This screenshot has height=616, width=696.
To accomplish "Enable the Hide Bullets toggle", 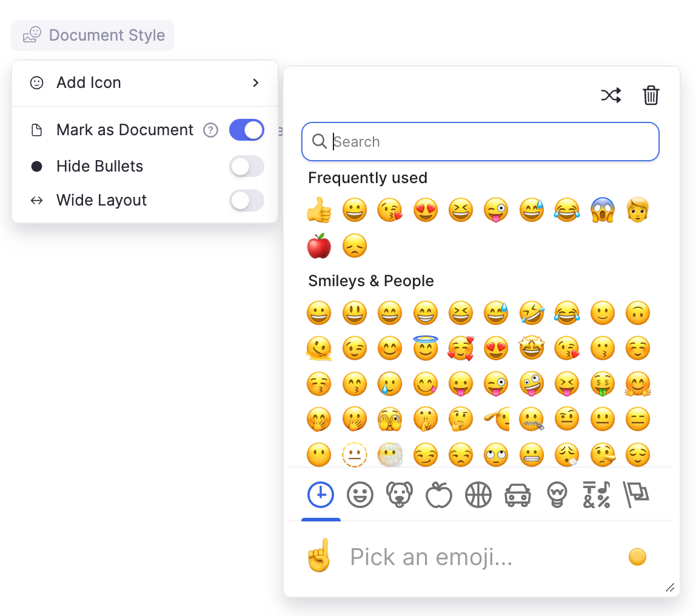I will click(247, 166).
